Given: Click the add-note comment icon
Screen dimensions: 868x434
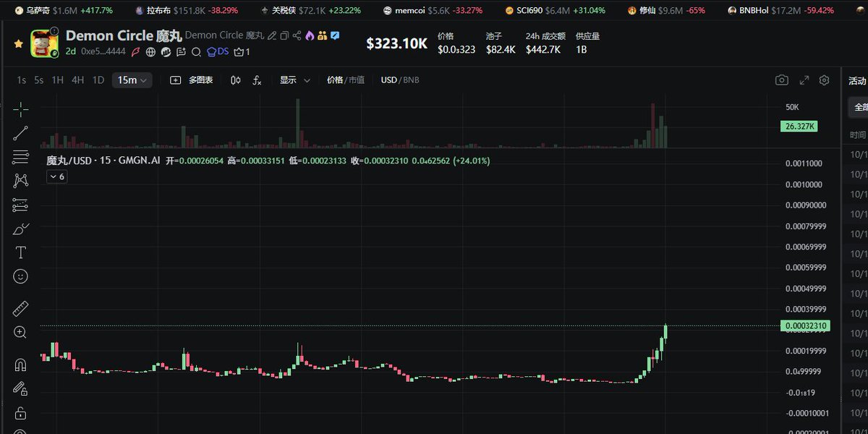Looking at the screenshot, I should coord(181,52).
